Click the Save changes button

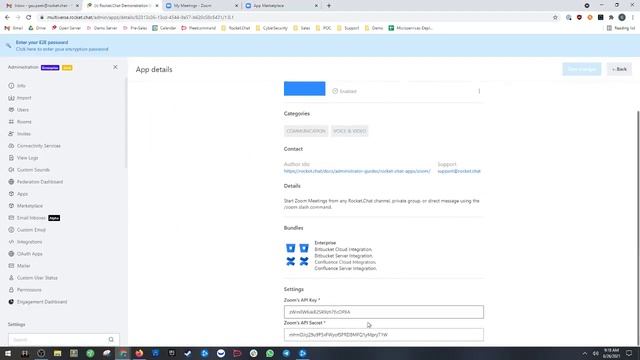pos(582,69)
